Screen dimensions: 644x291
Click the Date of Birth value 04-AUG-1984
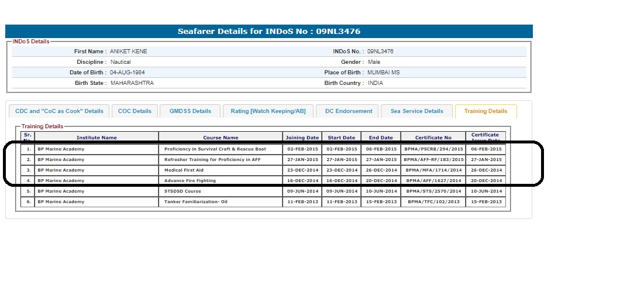click(128, 73)
